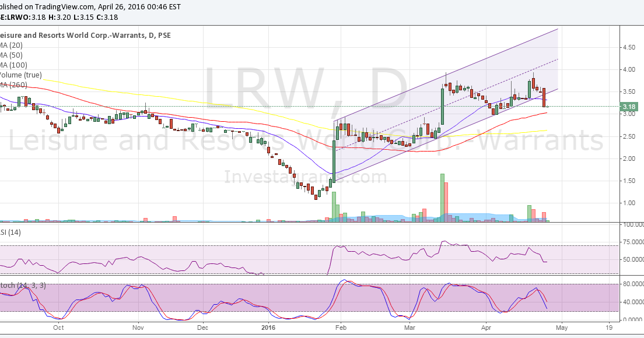Click the tallest green volume bar in March
Viewport: 644px width, 338px height.
[442, 198]
